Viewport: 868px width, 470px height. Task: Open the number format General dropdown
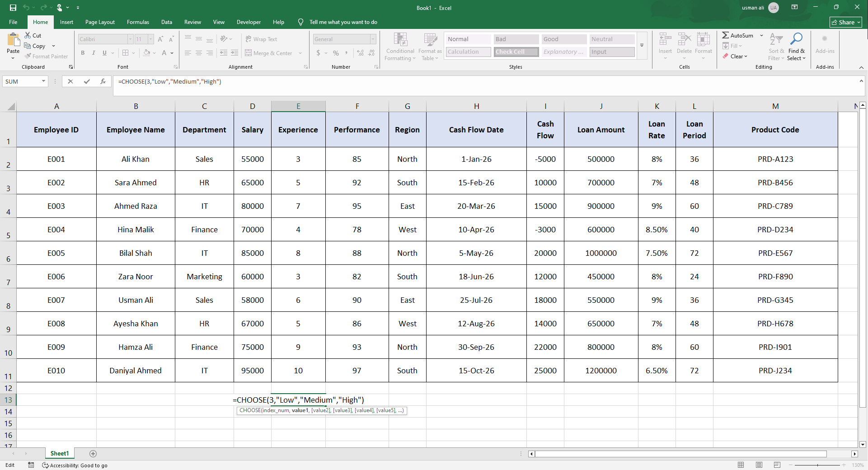click(x=373, y=39)
